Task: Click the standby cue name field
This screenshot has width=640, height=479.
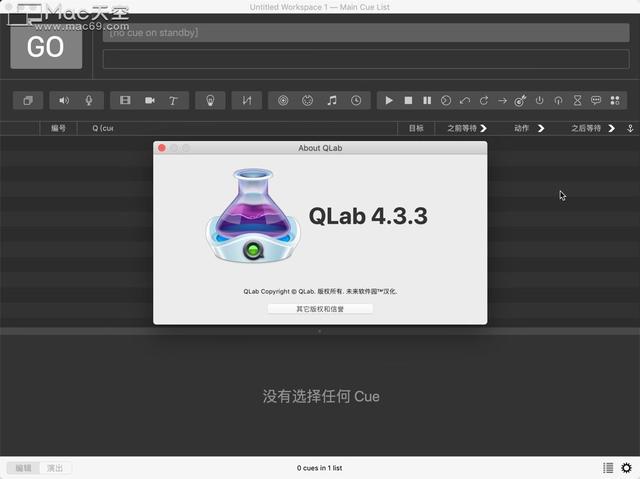Action: pos(366,33)
